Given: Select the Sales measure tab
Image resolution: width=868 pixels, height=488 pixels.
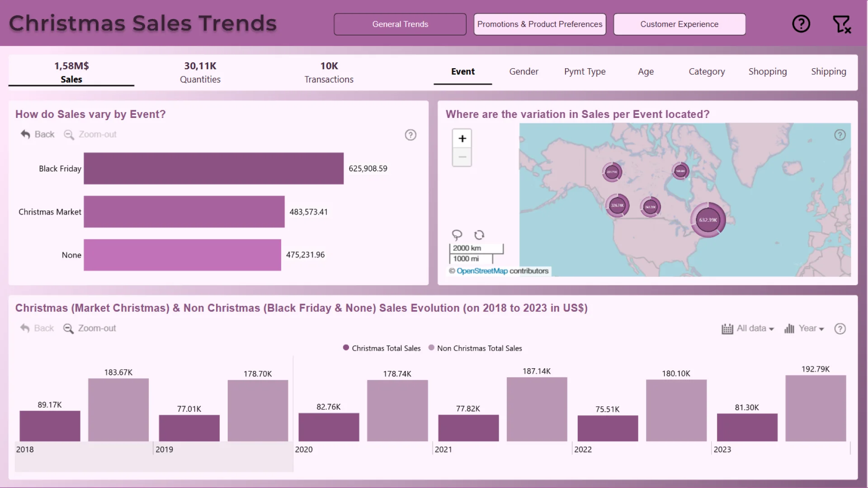Looking at the screenshot, I should click(71, 72).
